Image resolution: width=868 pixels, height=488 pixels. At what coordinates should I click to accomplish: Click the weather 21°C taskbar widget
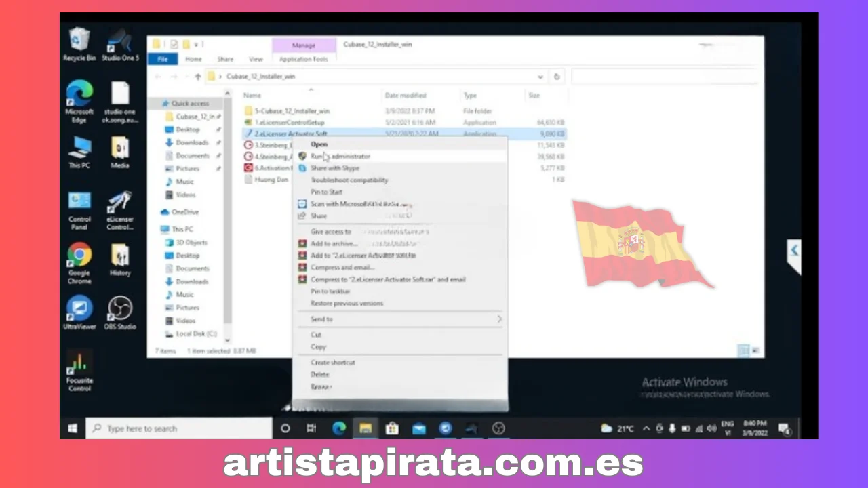(x=617, y=428)
